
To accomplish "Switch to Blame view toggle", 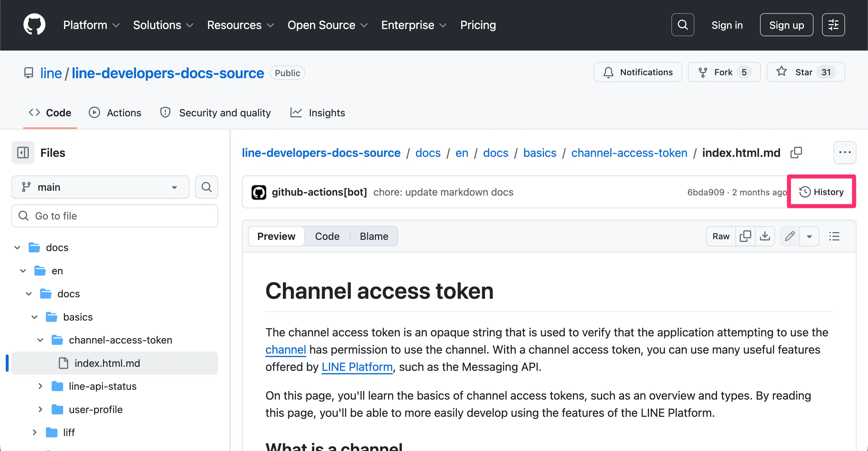I will (374, 236).
